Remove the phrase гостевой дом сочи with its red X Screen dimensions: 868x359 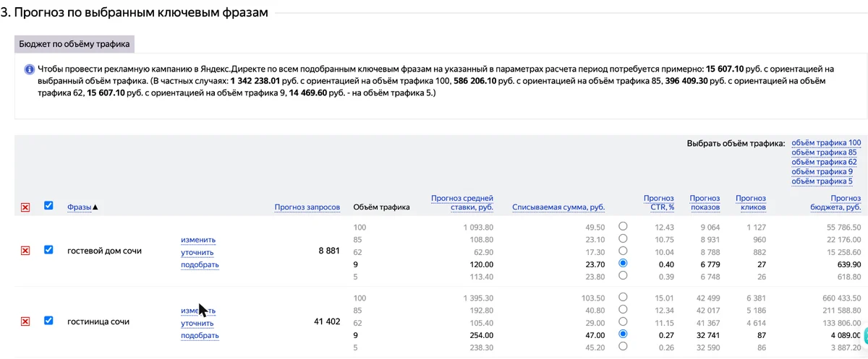click(x=25, y=251)
